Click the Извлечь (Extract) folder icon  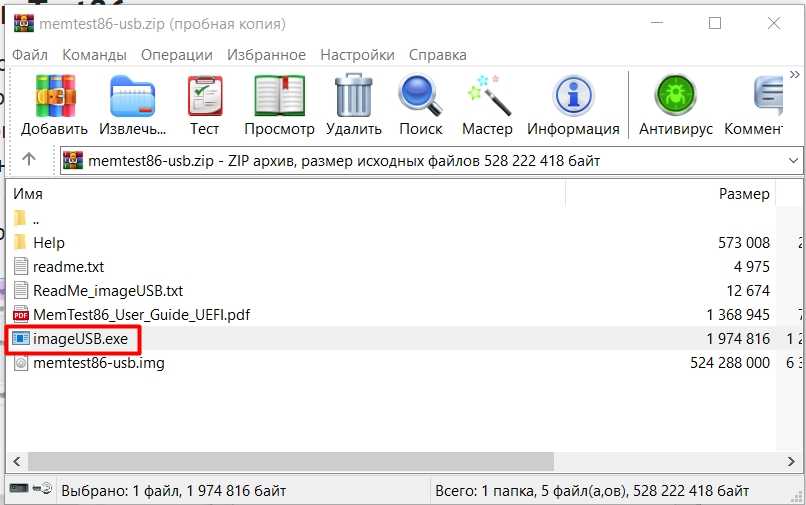[x=133, y=96]
